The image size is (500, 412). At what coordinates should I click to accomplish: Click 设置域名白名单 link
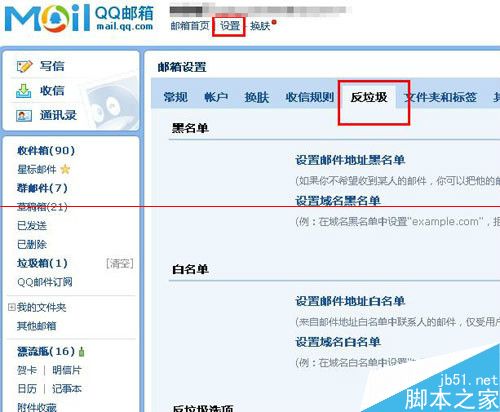(x=338, y=342)
